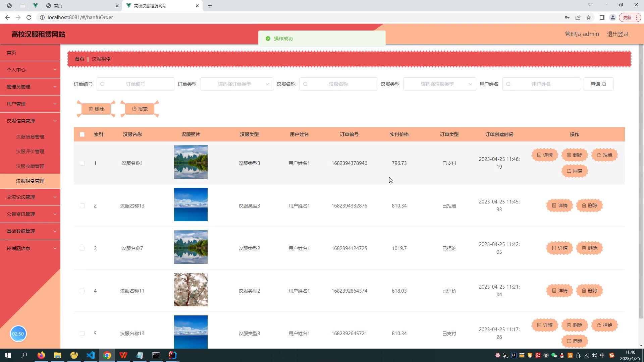Switch to the 首页 browser tab
644x362 pixels.
coord(80,6)
